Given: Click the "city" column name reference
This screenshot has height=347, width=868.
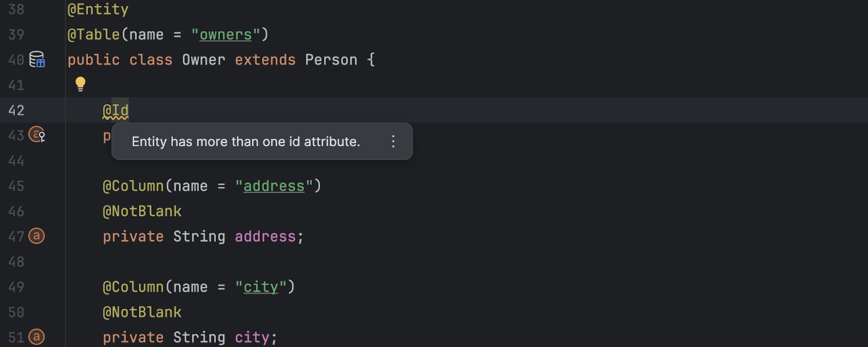Looking at the screenshot, I should click(x=260, y=287).
